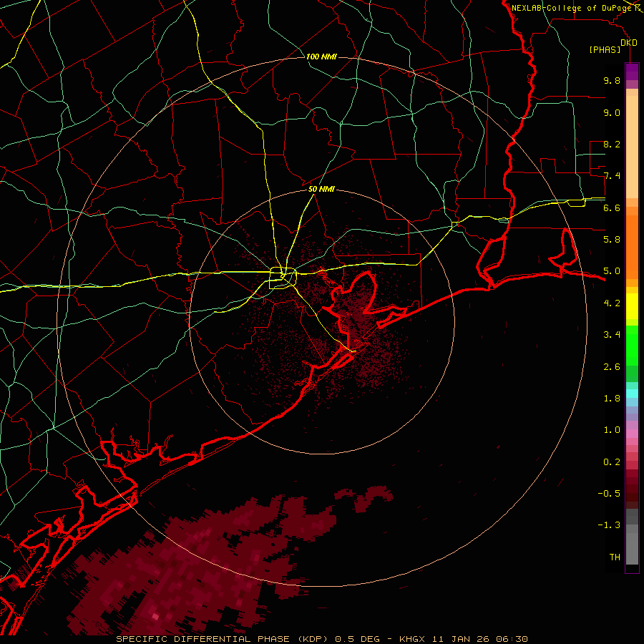
Task: Click the purple segment of the color bar
Action: click(632, 72)
